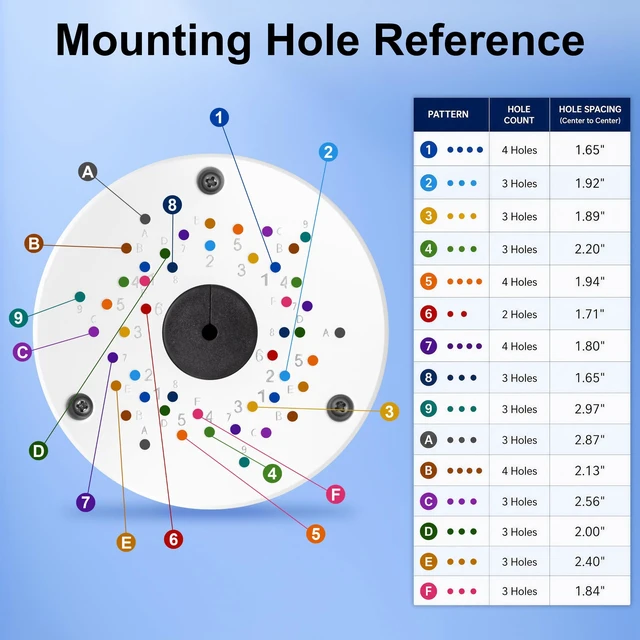Click '3 Holes' in the pattern 9 row
Image resolution: width=640 pixels, height=640 pixels.
tap(519, 409)
